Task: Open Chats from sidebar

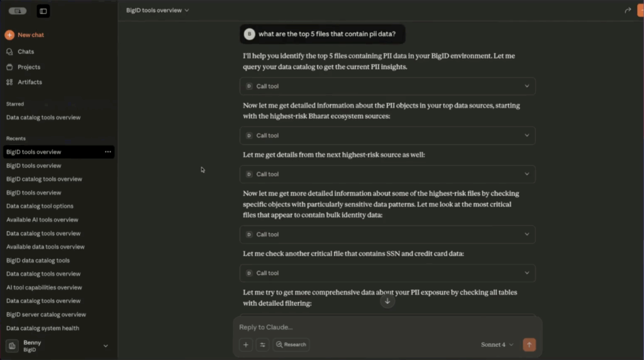Action: (x=26, y=52)
